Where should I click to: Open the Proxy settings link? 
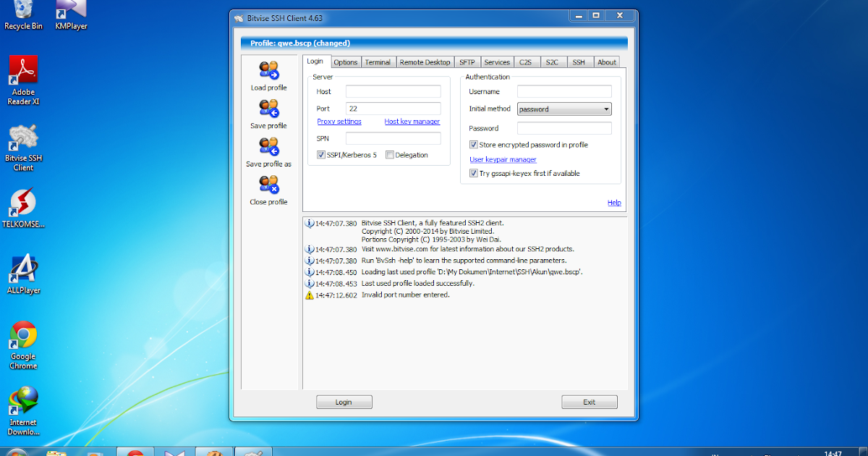339,122
